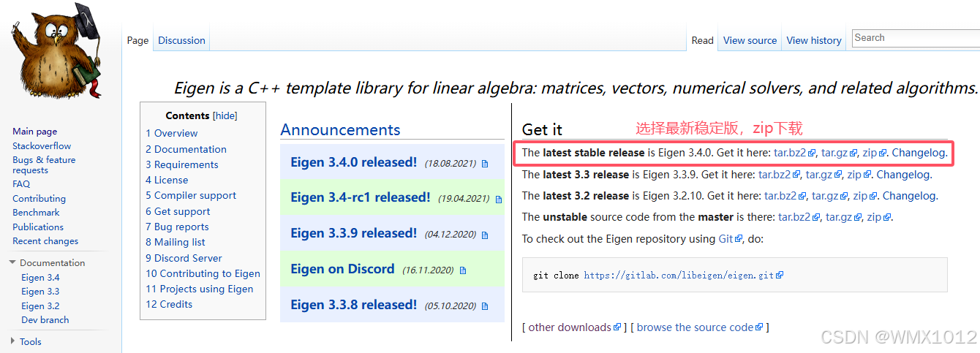Jump to 5 Compiler support in Contents
The width and height of the screenshot is (980, 353).
(191, 195)
